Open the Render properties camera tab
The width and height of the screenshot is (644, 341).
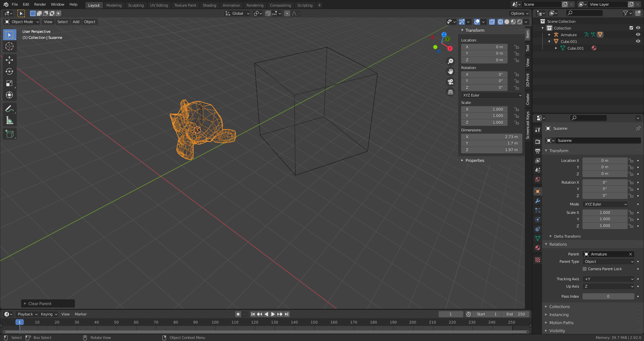pos(538,142)
